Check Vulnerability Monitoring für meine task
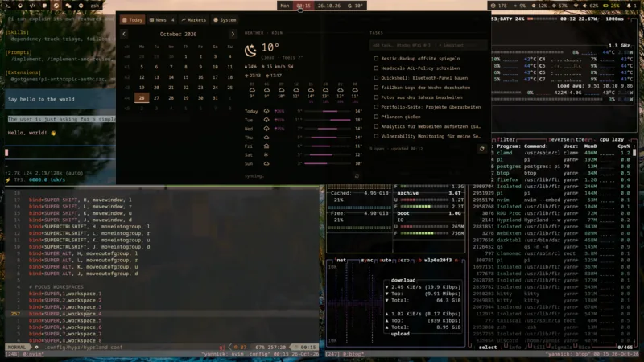Viewport: 644px width, 362px height. click(376, 136)
